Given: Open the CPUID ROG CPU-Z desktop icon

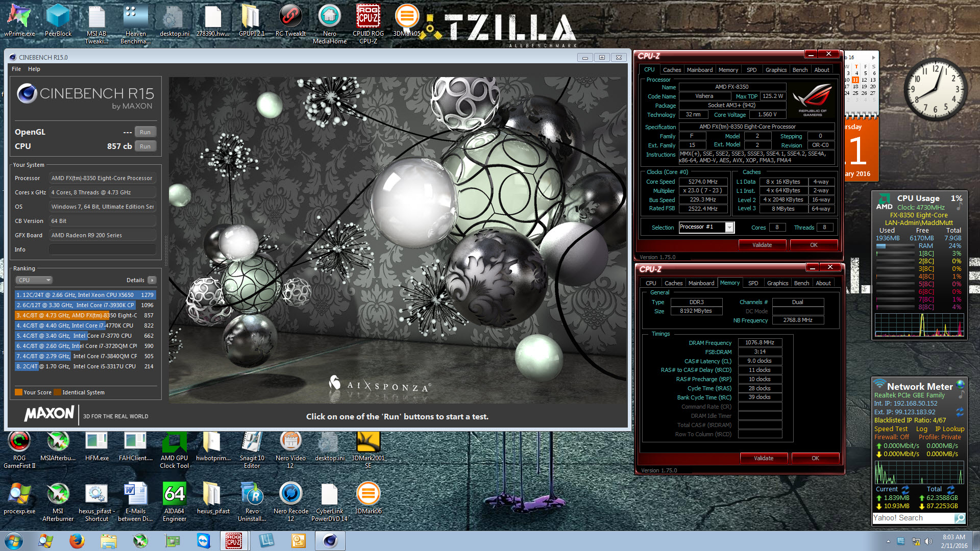Looking at the screenshot, I should [x=368, y=23].
